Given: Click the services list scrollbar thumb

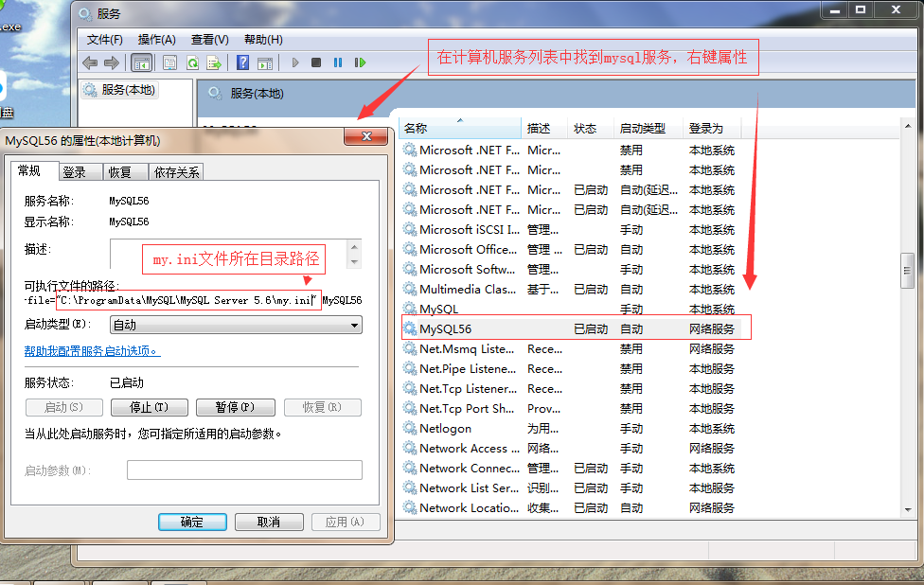Looking at the screenshot, I should click(908, 271).
